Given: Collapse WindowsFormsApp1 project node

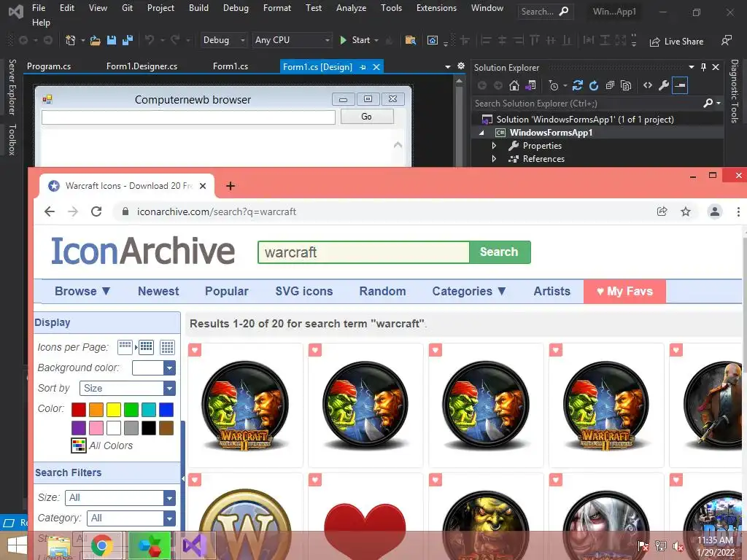Looking at the screenshot, I should 481,133.
